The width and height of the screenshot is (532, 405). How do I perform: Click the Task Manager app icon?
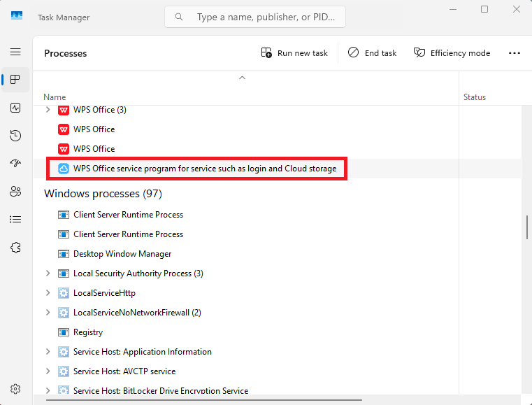tap(17, 15)
